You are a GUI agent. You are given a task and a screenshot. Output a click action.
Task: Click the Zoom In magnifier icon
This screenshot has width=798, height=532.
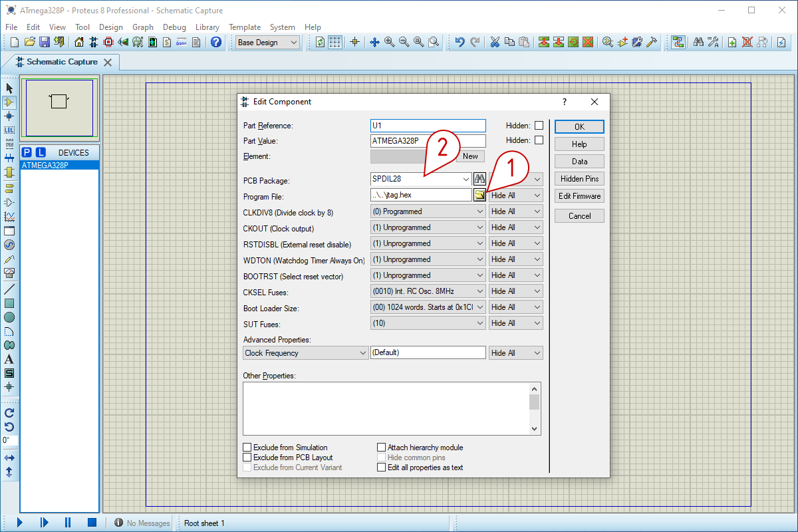point(389,42)
